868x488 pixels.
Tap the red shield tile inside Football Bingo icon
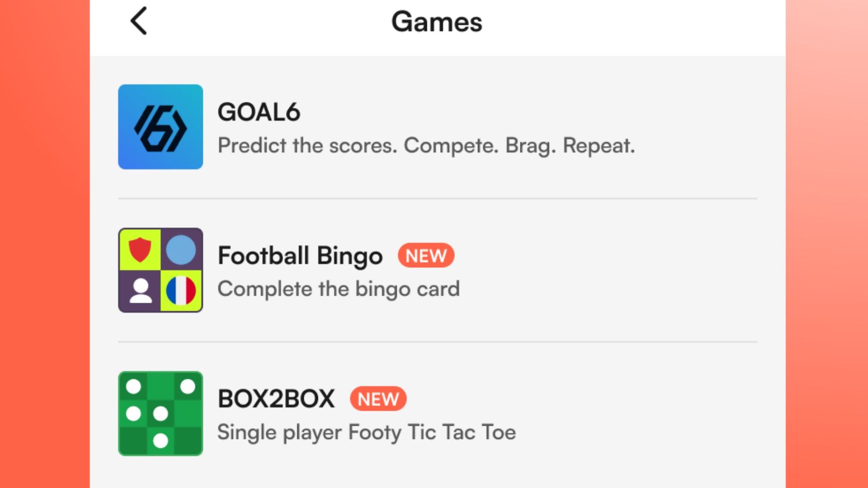pos(139,248)
